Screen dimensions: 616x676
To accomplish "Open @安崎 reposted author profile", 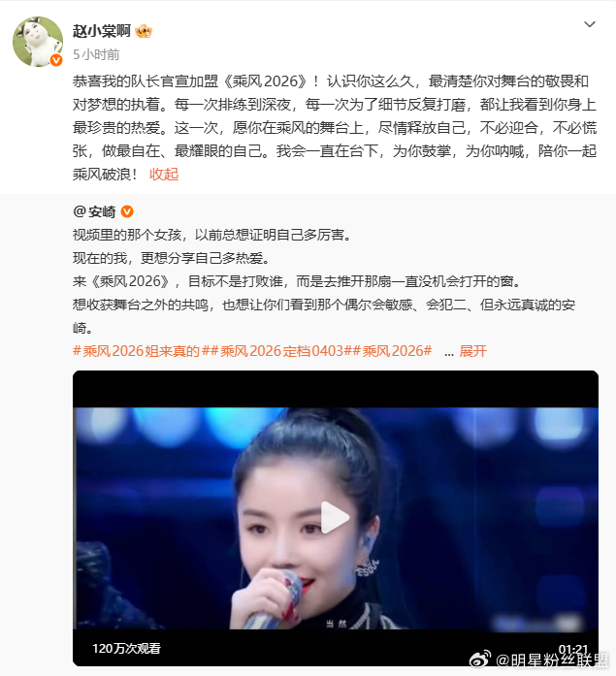I will pyautogui.click(x=94, y=211).
